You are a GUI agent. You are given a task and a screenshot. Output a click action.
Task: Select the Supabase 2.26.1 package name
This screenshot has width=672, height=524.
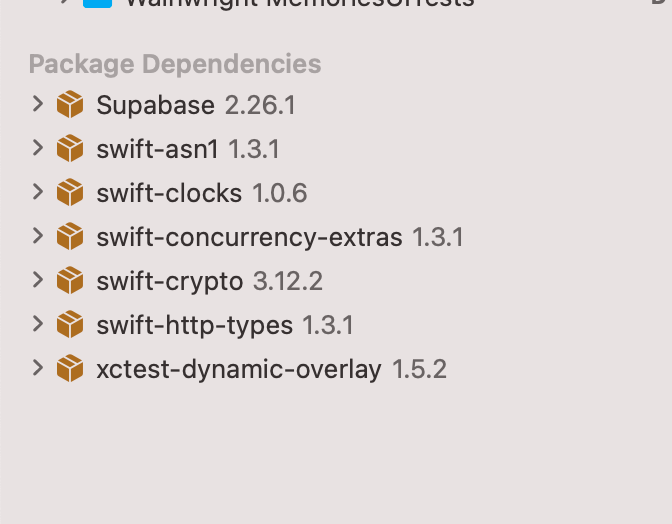point(195,105)
